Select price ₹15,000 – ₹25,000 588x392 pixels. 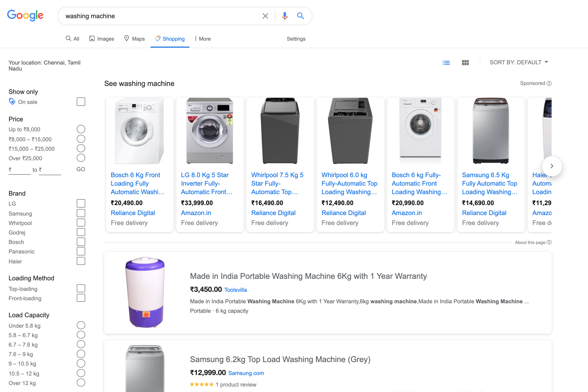(x=81, y=149)
